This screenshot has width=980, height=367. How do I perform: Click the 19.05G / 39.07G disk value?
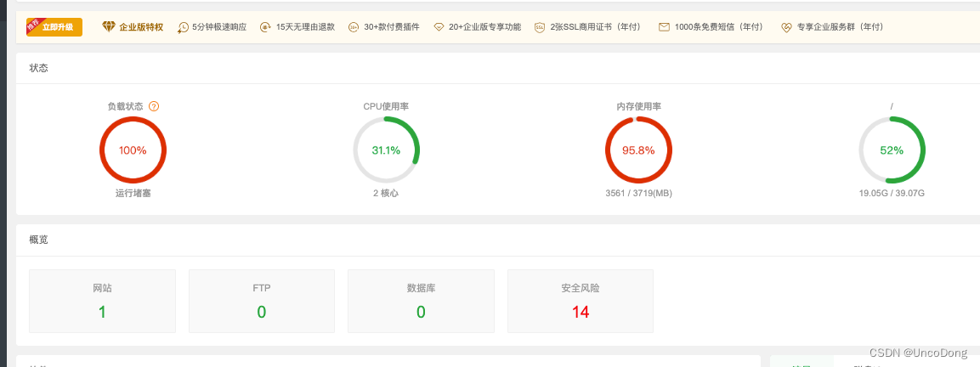point(892,193)
